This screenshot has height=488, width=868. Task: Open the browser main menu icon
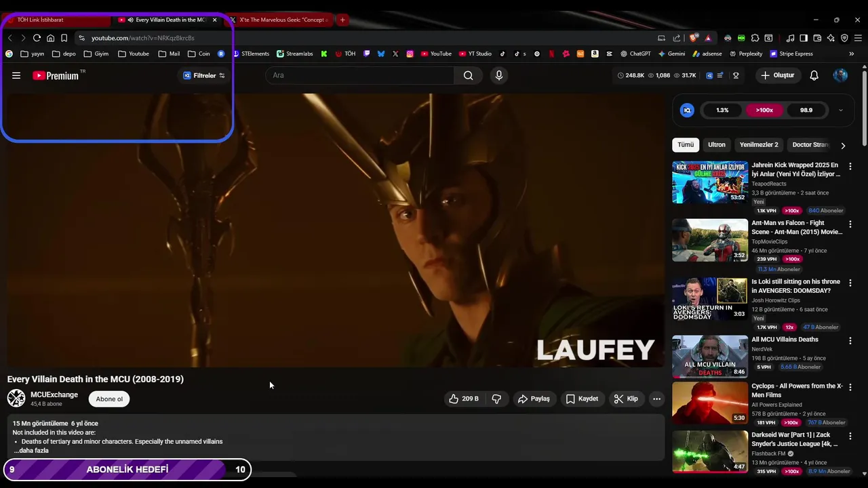click(858, 38)
